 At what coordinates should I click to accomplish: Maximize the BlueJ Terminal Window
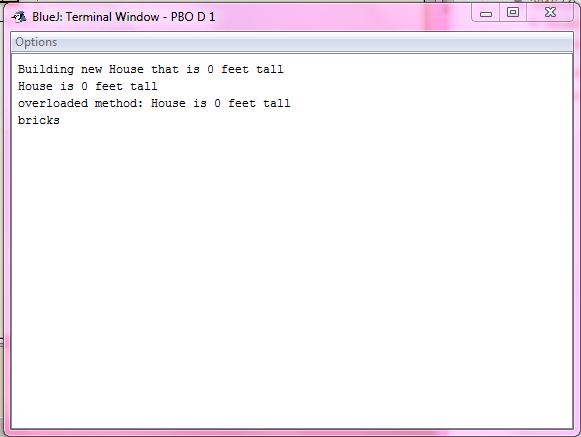pyautogui.click(x=513, y=13)
